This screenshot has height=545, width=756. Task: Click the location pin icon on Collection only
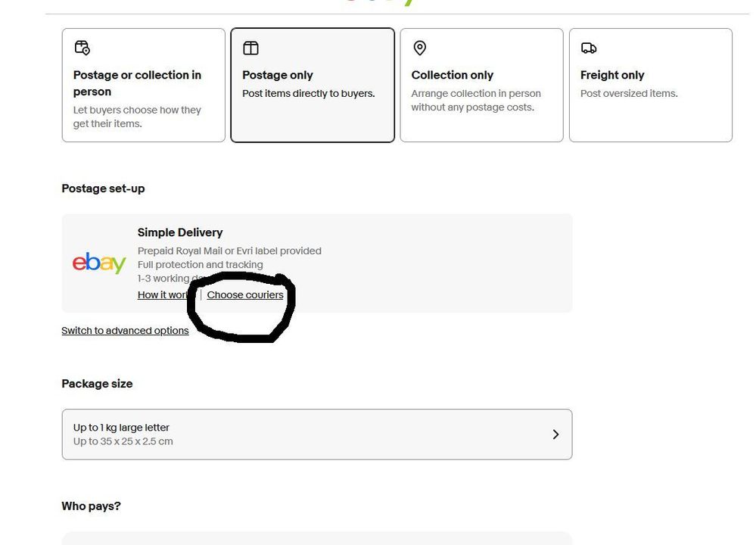pos(420,48)
